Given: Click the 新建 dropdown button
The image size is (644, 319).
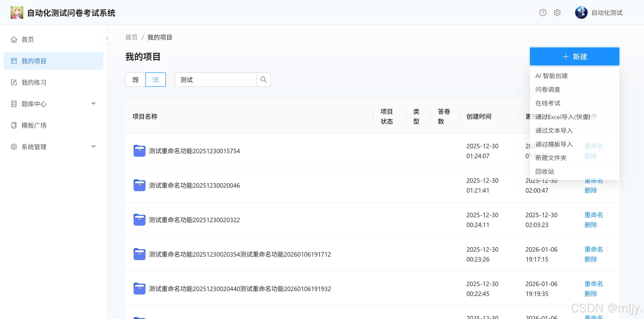Looking at the screenshot, I should click(x=574, y=57).
